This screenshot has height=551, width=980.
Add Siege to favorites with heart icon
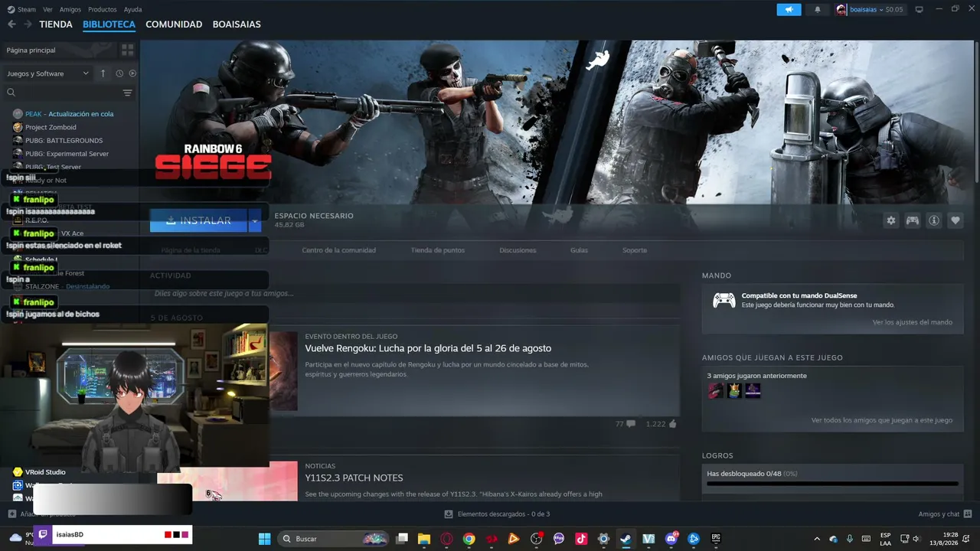click(955, 220)
